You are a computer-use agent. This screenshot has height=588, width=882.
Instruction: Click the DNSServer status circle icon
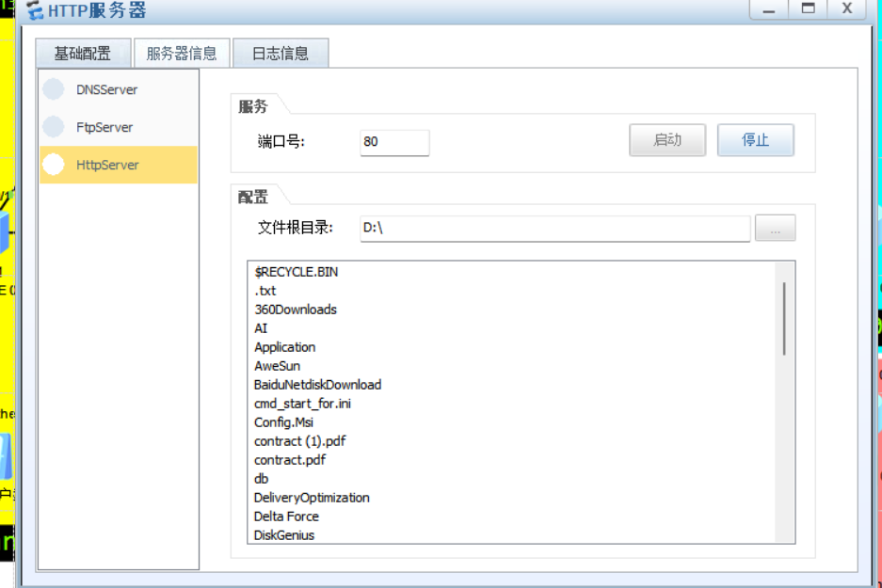click(x=54, y=89)
